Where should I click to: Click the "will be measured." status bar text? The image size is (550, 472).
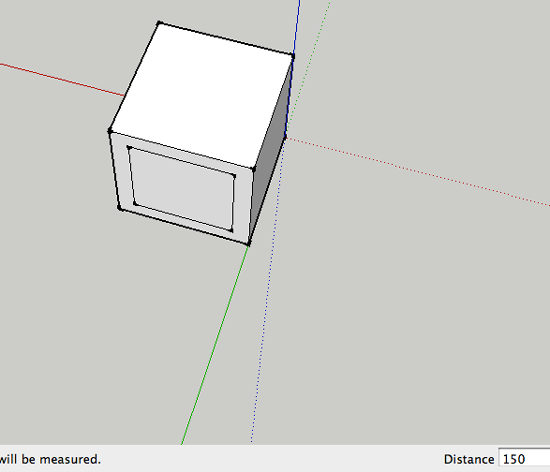tap(50, 459)
